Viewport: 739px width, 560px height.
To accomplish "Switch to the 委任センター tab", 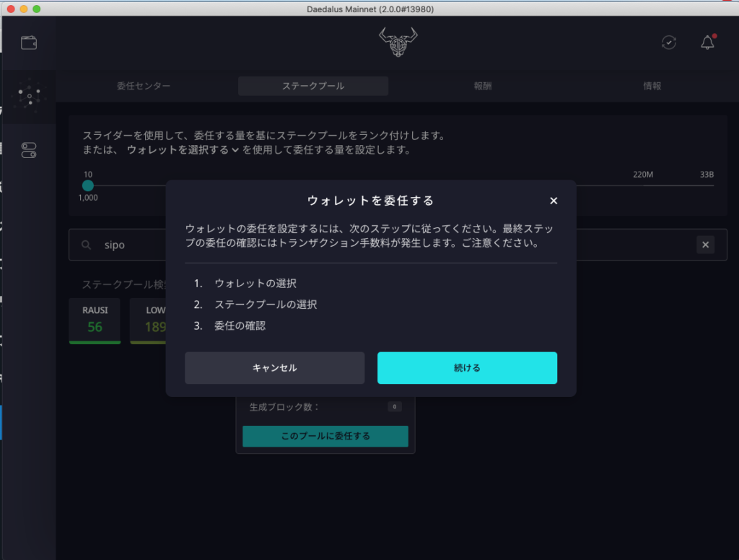I will [144, 86].
